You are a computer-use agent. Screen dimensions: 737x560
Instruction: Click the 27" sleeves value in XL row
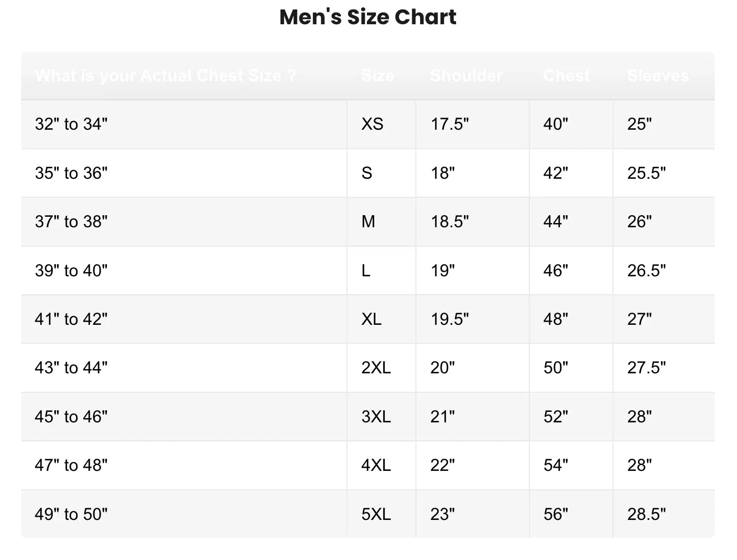[639, 320]
